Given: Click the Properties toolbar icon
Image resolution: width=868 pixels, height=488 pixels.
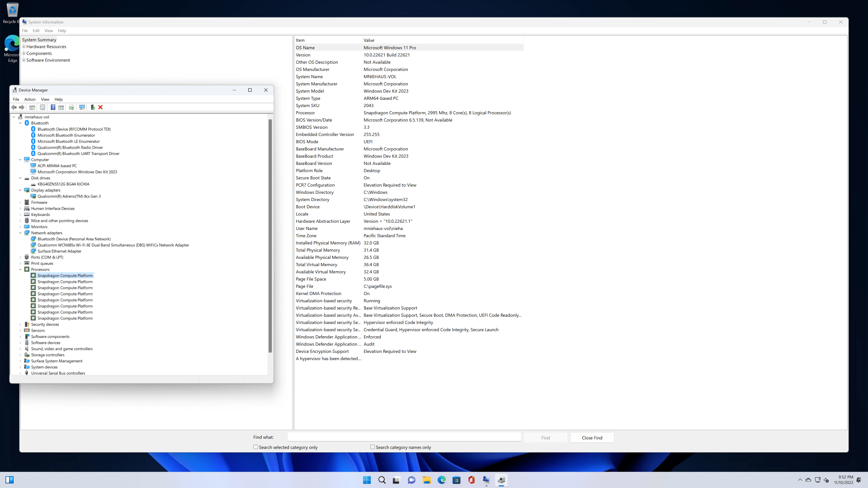Looking at the screenshot, I should 42,108.
